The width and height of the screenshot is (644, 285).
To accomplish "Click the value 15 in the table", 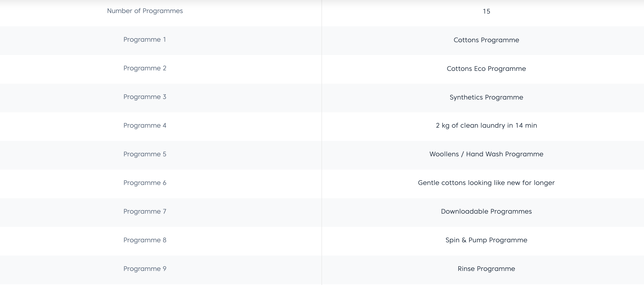I will pos(486,12).
